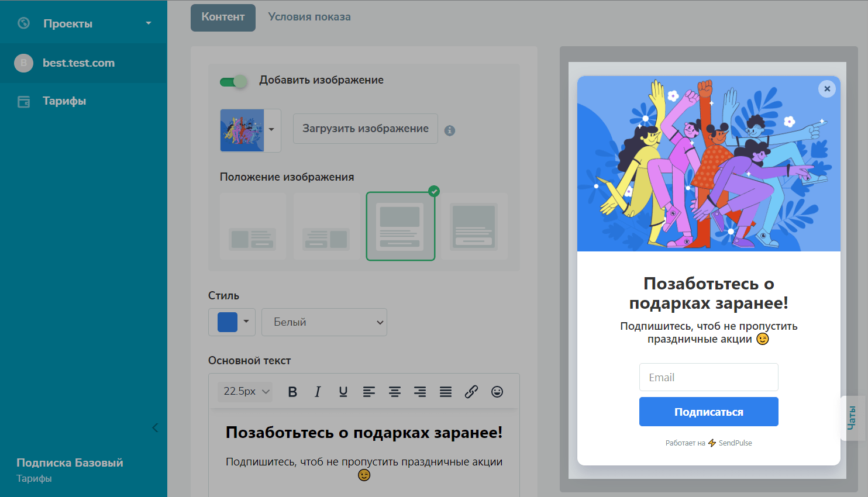Align text right
The image size is (868, 497).
[x=420, y=392]
